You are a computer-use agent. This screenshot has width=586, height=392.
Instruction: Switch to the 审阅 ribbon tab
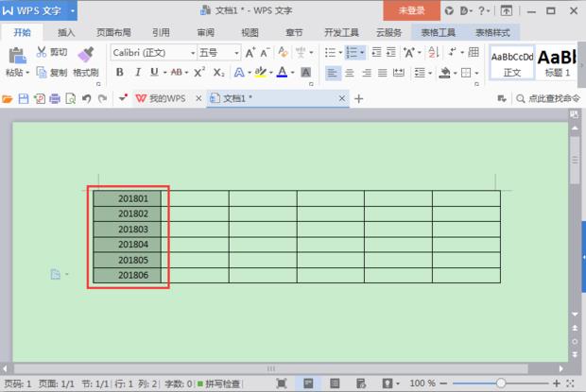click(205, 33)
